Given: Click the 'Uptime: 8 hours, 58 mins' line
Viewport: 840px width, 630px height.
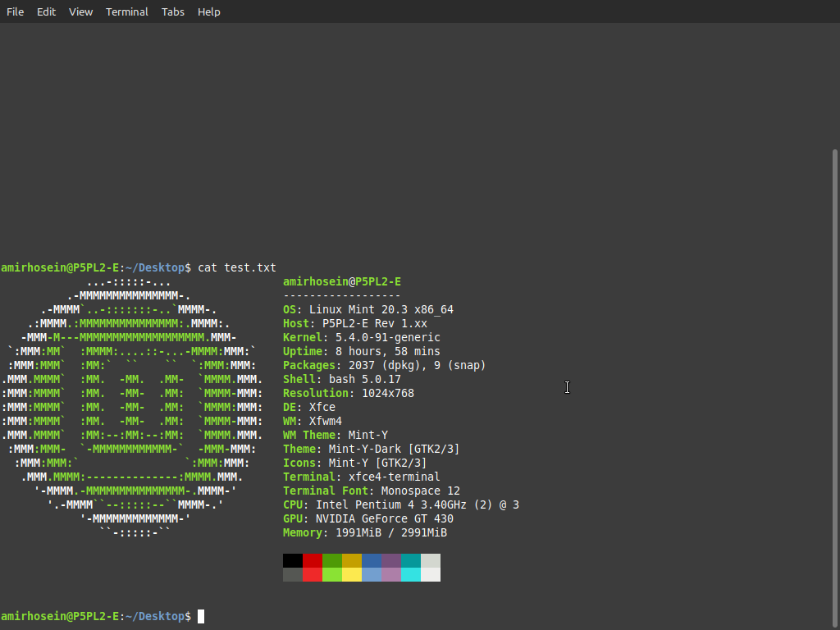Looking at the screenshot, I should pos(362,351).
